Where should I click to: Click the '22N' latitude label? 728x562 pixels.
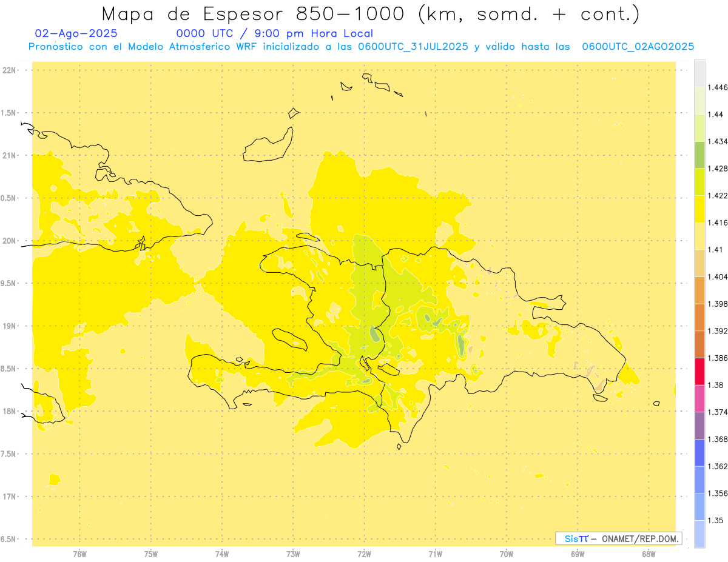[x=10, y=70]
